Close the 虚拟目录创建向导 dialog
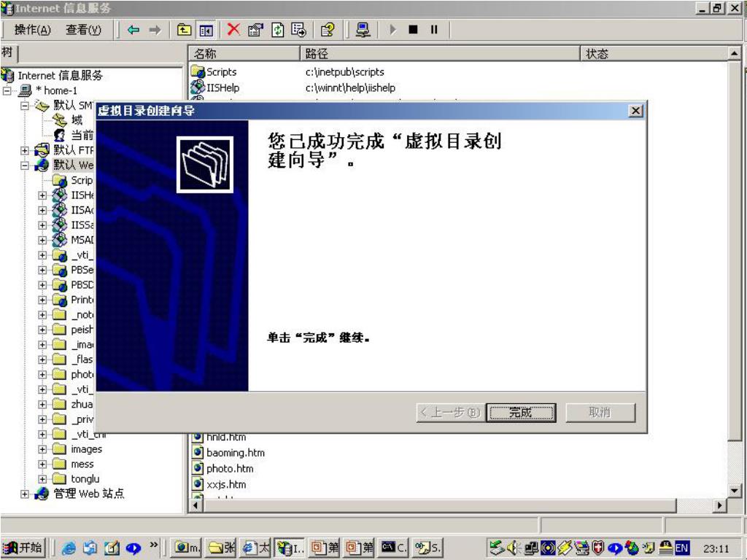 [635, 111]
